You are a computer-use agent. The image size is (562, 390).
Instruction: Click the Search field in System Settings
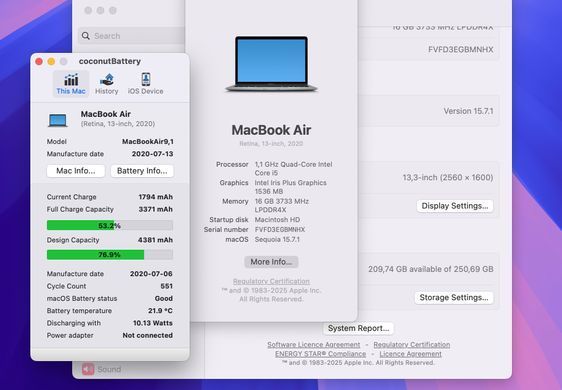point(132,36)
